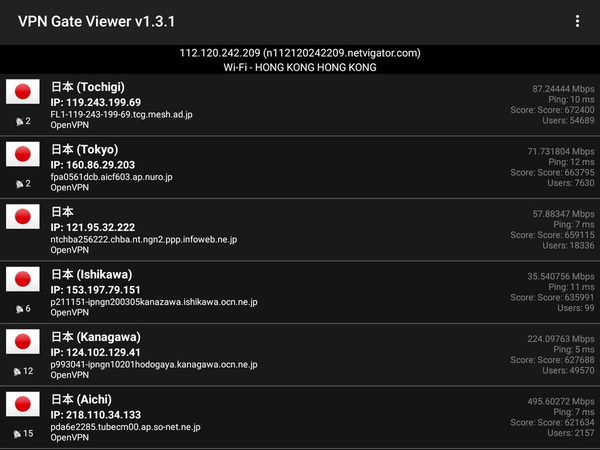The height and width of the screenshot is (450, 600).
Task: Tap Score: 672400 in Tochigi row
Action: pyautogui.click(x=553, y=110)
